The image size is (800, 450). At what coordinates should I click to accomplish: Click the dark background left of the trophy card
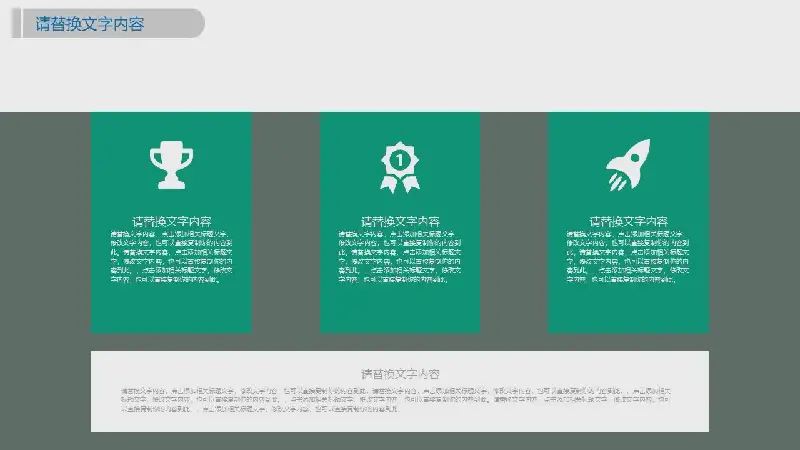(45, 222)
